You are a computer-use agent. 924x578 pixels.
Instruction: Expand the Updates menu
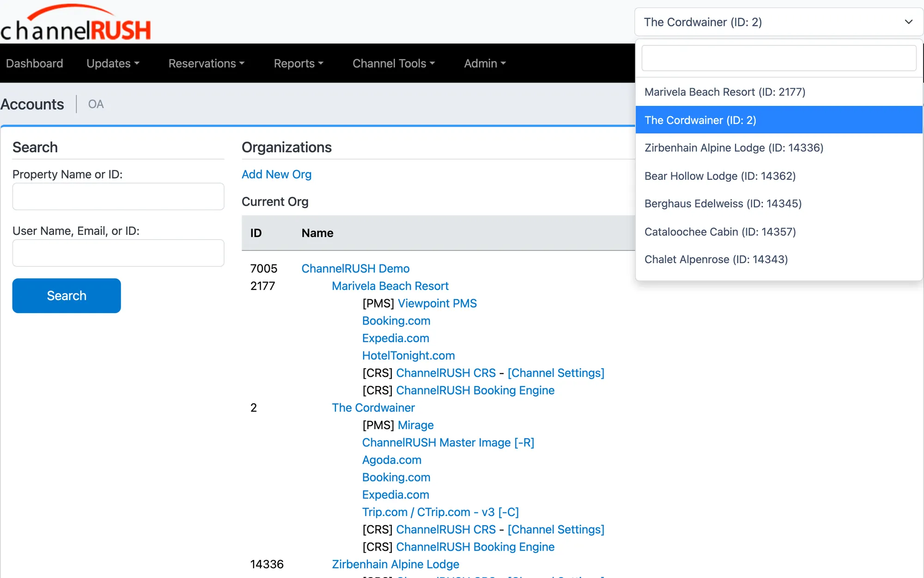tap(113, 63)
